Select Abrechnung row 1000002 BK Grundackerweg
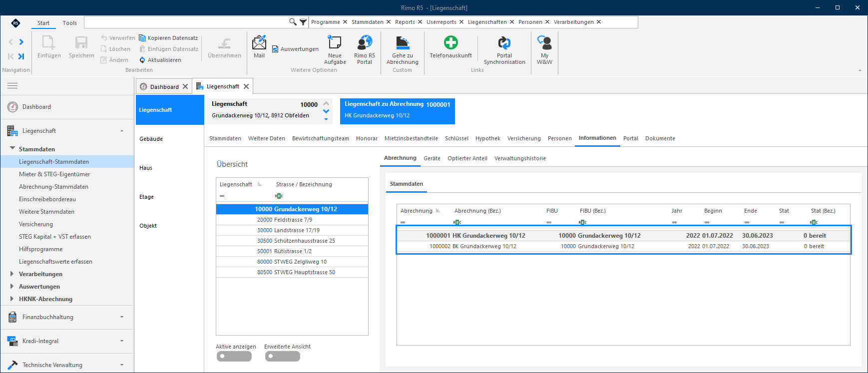868x373 pixels. (623, 246)
